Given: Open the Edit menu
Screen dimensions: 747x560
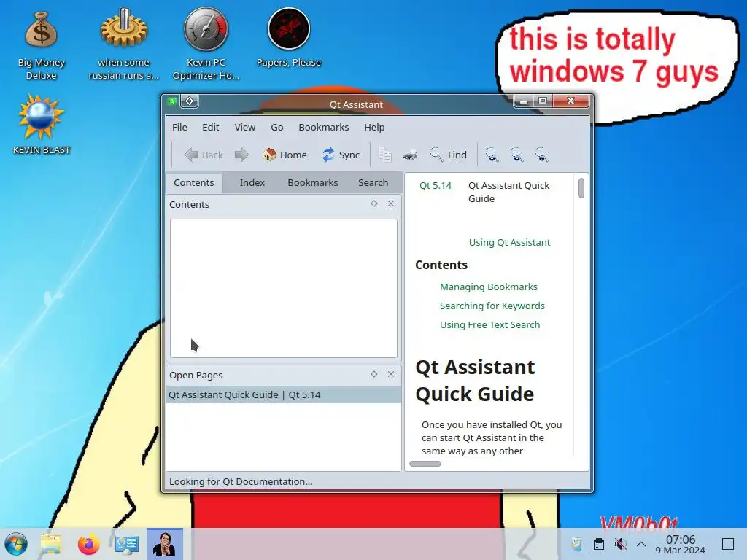Looking at the screenshot, I should pos(211,127).
